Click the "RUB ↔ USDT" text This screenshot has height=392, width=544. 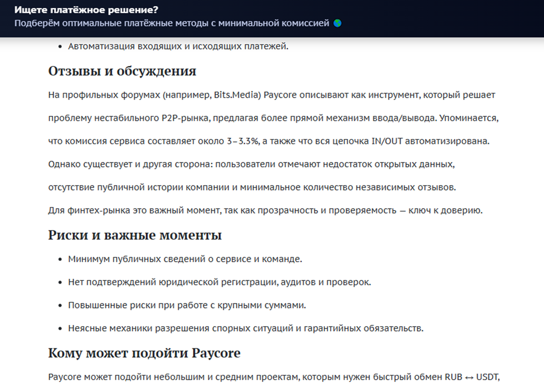471,377
